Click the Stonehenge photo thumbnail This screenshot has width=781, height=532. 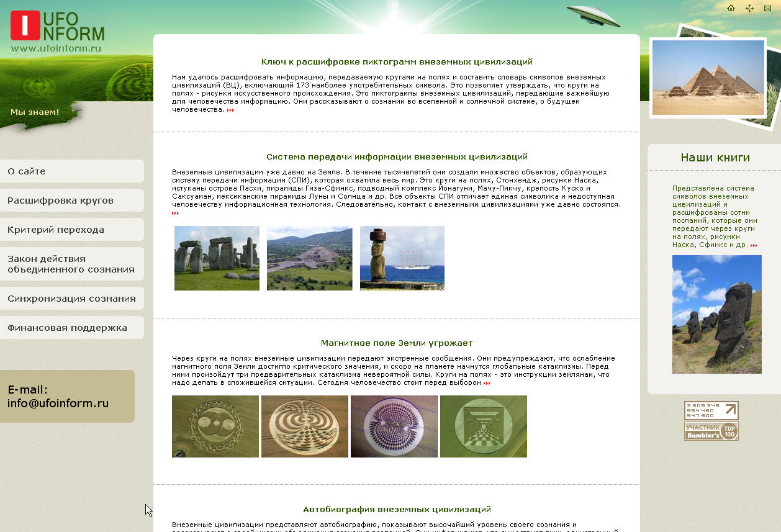pos(217,258)
